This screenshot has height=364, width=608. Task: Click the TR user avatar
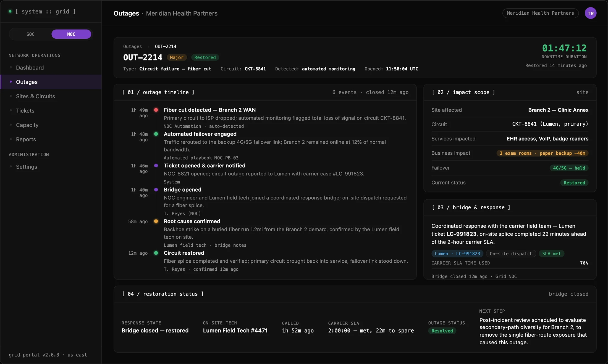point(591,13)
